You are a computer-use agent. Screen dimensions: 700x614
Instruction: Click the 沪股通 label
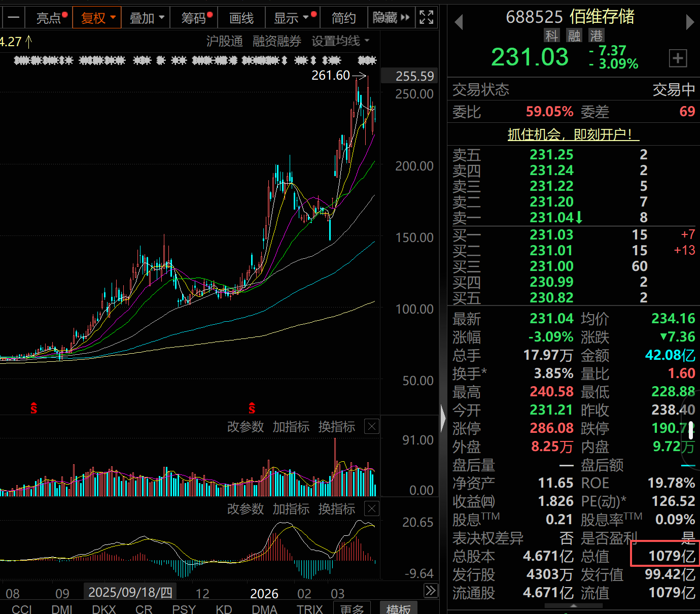click(x=225, y=41)
